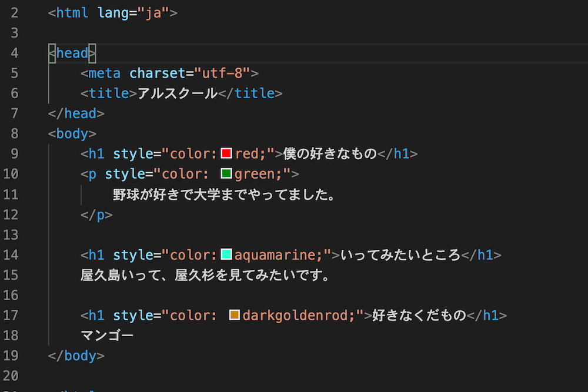
Task: Click the heading text 僕の好きなもの
Action: pos(330,153)
